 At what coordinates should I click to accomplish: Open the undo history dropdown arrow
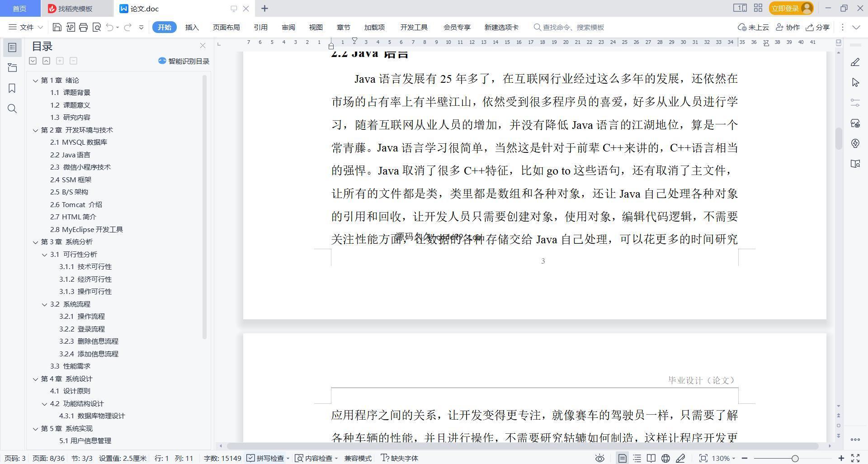[118, 27]
